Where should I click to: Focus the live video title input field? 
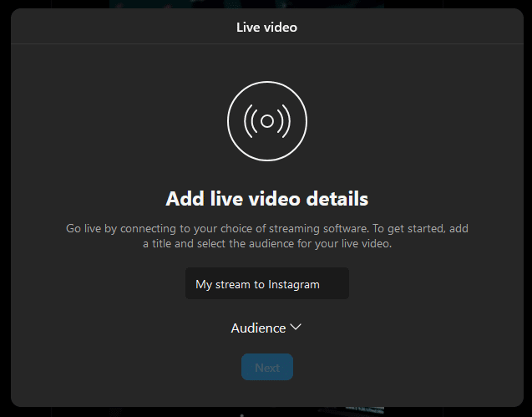(267, 284)
